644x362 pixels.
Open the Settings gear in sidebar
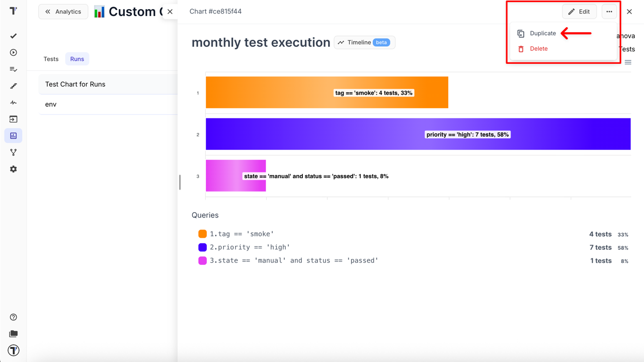click(14, 169)
